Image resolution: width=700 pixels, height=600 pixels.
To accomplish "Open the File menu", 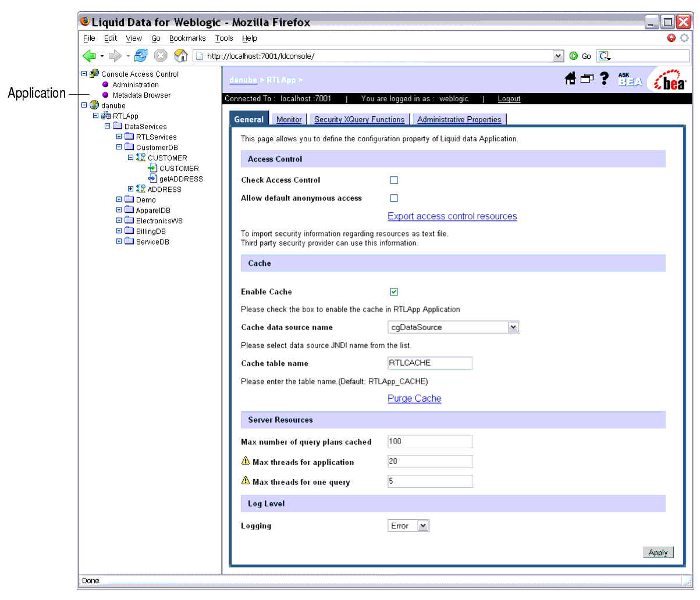I will coord(89,38).
